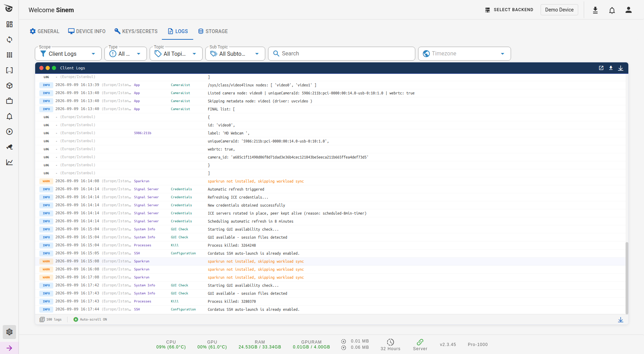Click the green window dot in the logs header

54,68
